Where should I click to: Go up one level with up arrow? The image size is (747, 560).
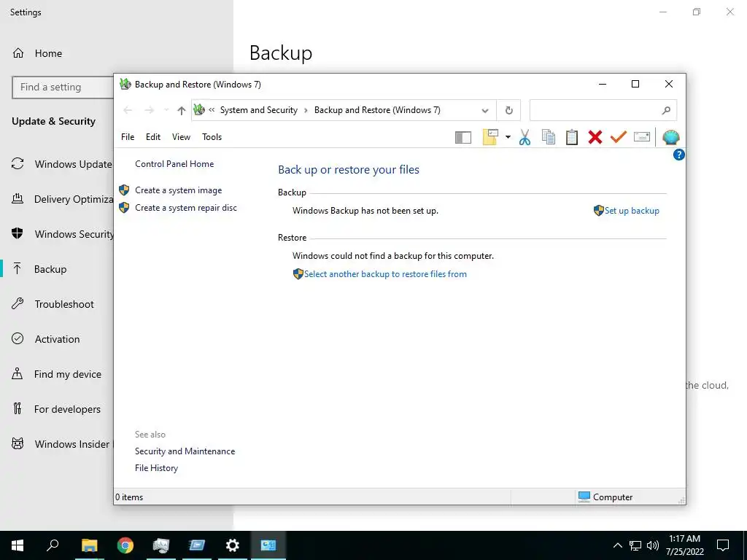click(181, 111)
